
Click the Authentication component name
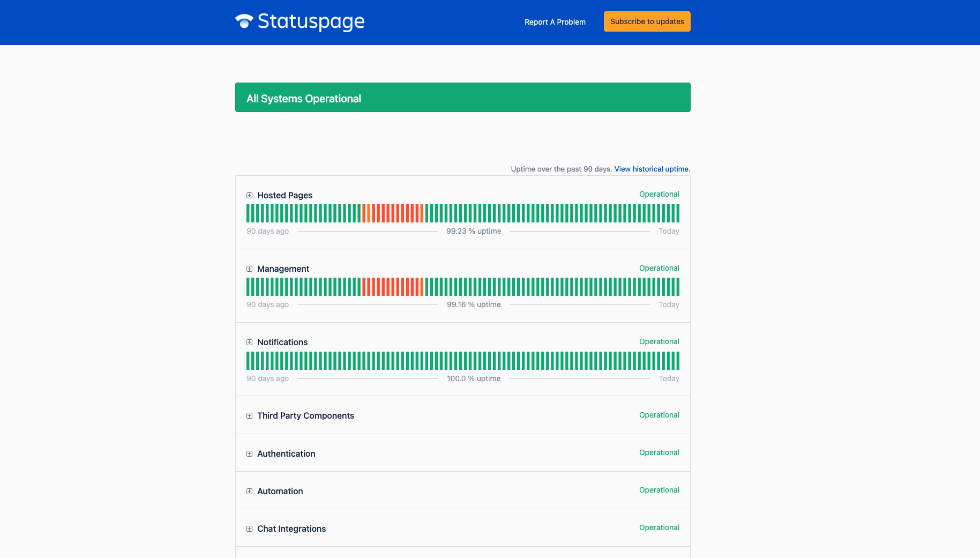(x=286, y=454)
